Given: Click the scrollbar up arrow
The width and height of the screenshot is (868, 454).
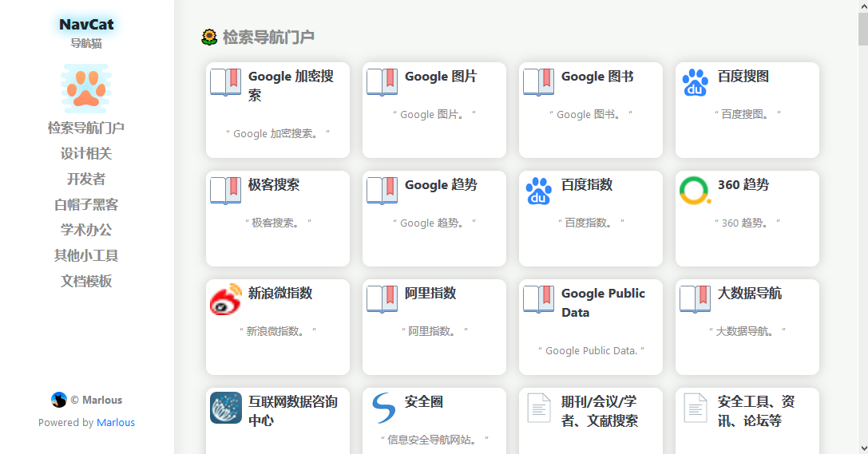Looking at the screenshot, I should [x=863, y=6].
